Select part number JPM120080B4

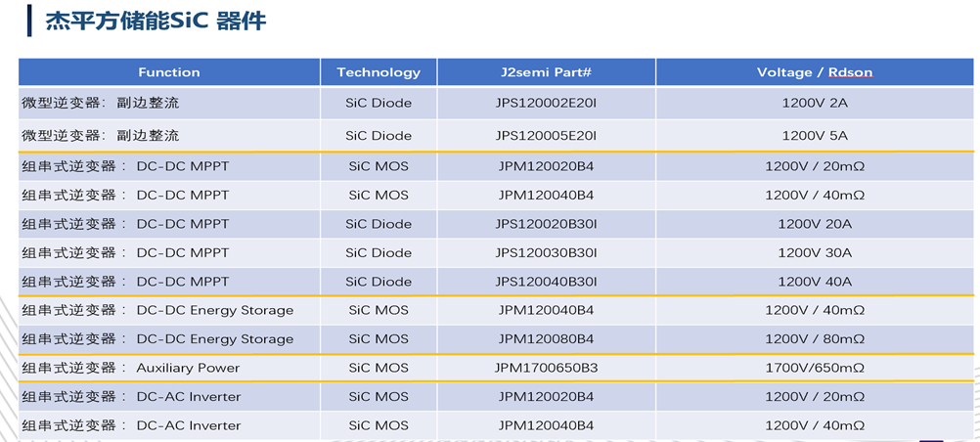coord(547,339)
